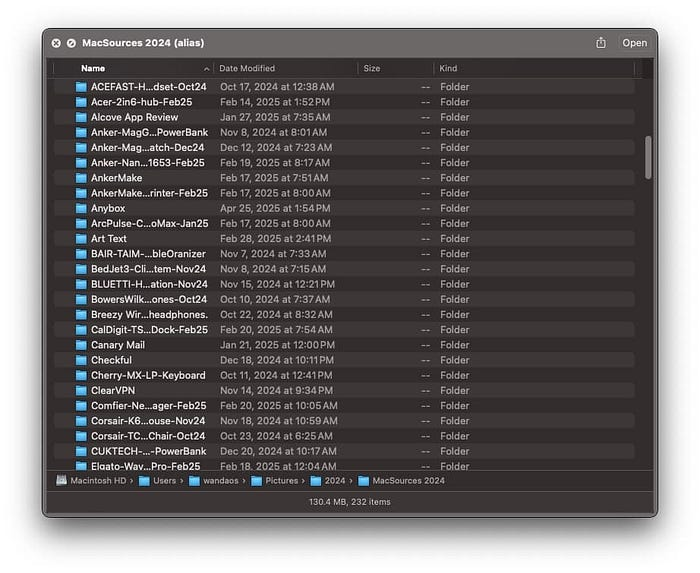Select the BowersWilk...ones-Oct24 folder icon

(81, 299)
